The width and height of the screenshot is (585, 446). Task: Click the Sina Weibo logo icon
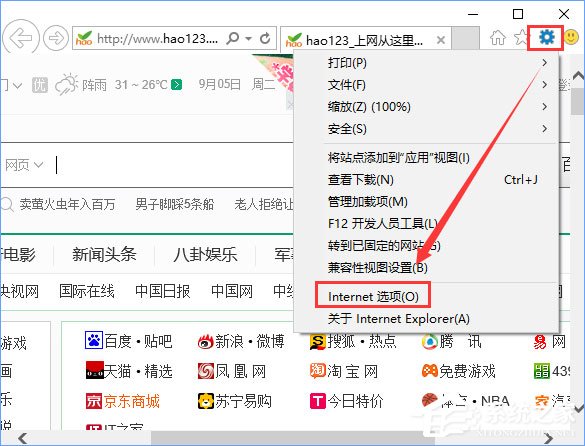(206, 341)
